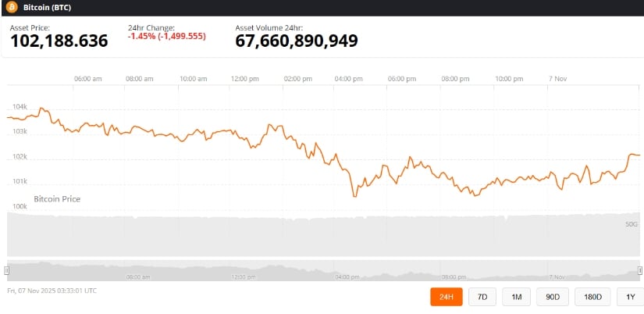The height and width of the screenshot is (314, 644).
Task: Choose the 90D range button
Action: (x=553, y=297)
